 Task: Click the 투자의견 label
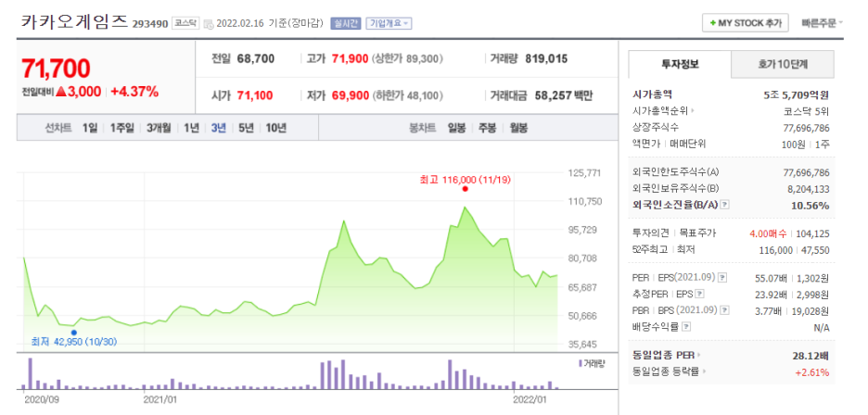coord(650,233)
